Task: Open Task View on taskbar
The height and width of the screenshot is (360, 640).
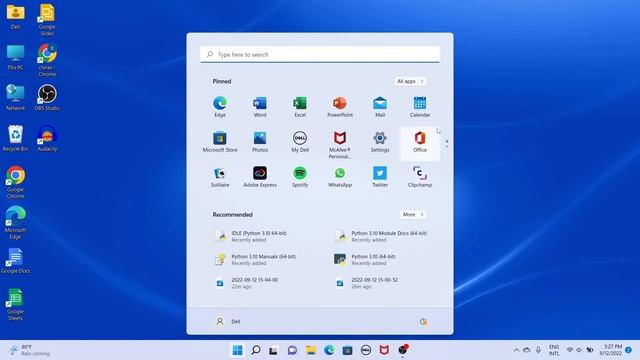Action: [x=273, y=350]
